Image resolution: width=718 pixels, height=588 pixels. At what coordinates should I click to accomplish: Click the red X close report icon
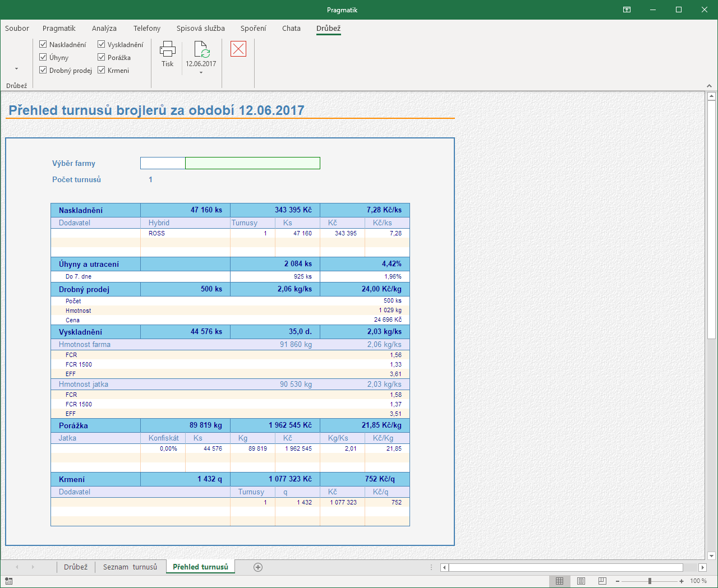click(238, 49)
